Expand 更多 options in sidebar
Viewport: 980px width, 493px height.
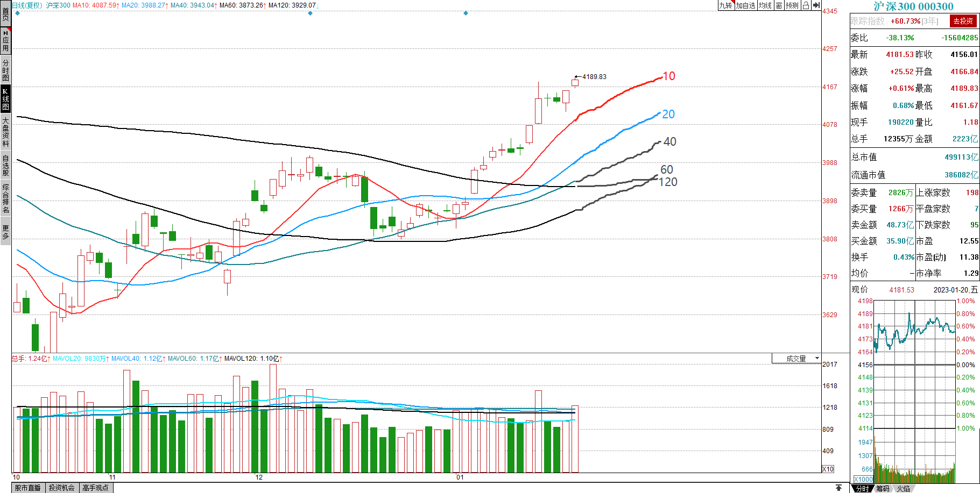click(5, 232)
